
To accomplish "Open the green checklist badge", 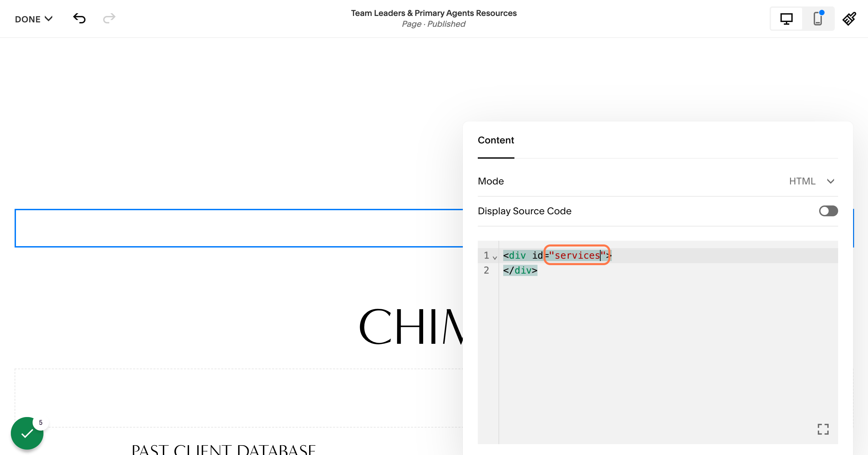I will pyautogui.click(x=27, y=433).
